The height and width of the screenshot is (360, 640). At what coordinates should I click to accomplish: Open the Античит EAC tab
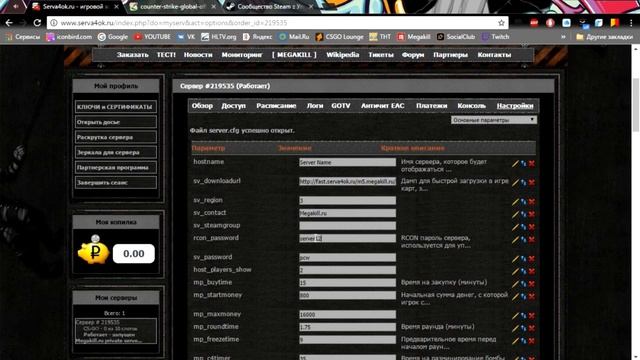pyautogui.click(x=382, y=106)
